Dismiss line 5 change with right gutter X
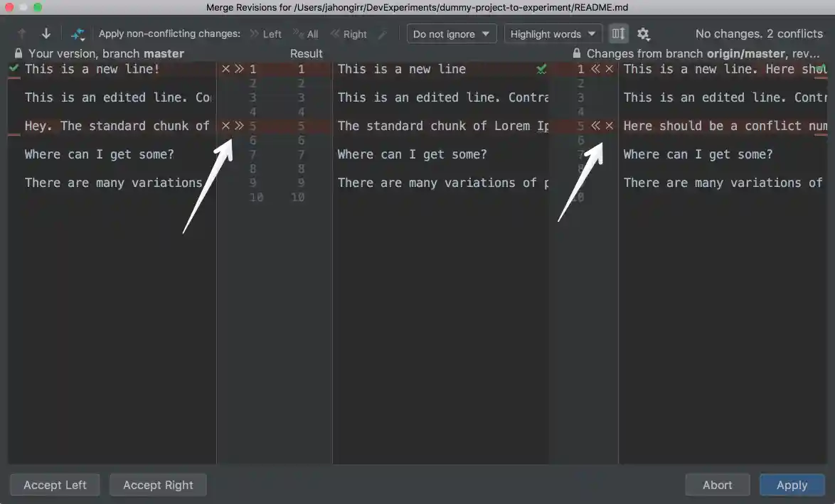The image size is (835, 504). (610, 126)
